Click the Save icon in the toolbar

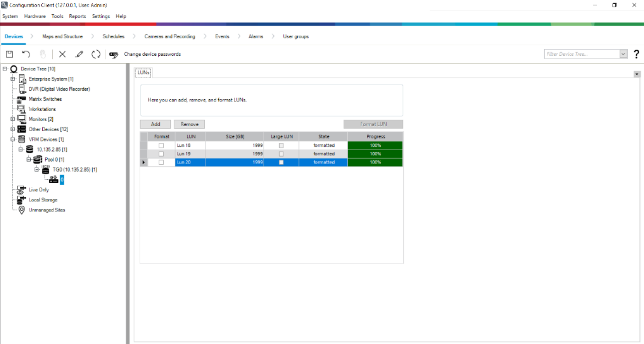pos(9,54)
